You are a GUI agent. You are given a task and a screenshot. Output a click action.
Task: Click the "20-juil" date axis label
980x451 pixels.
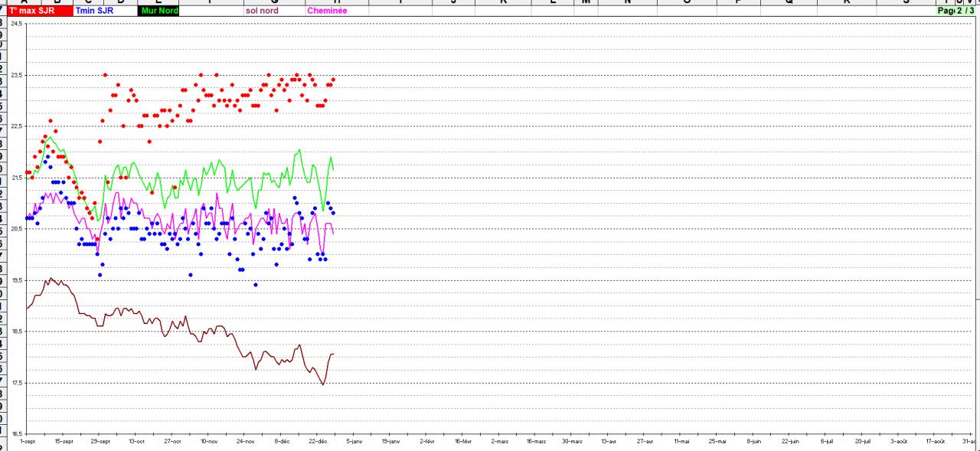tap(863, 442)
